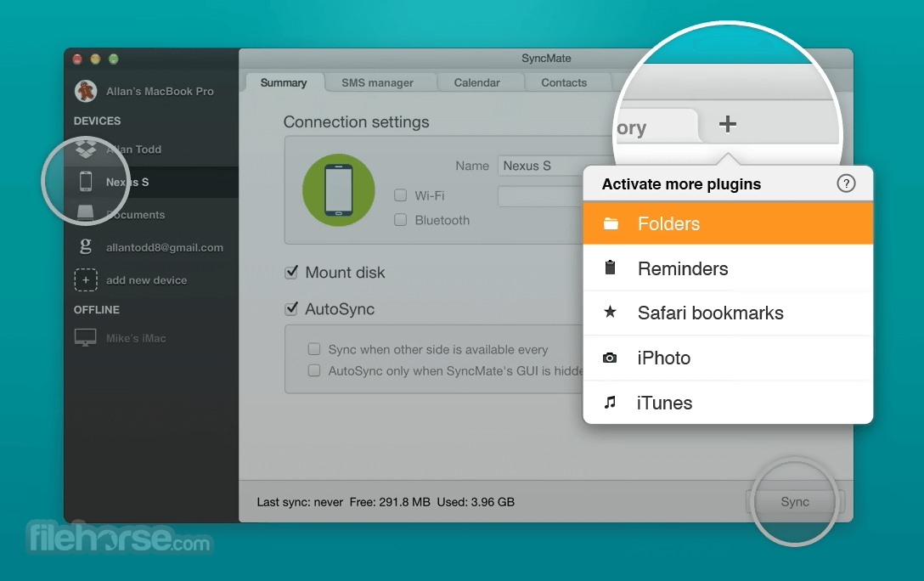The width and height of the screenshot is (924, 581).
Task: Click the Google account icon
Action: click(x=86, y=245)
